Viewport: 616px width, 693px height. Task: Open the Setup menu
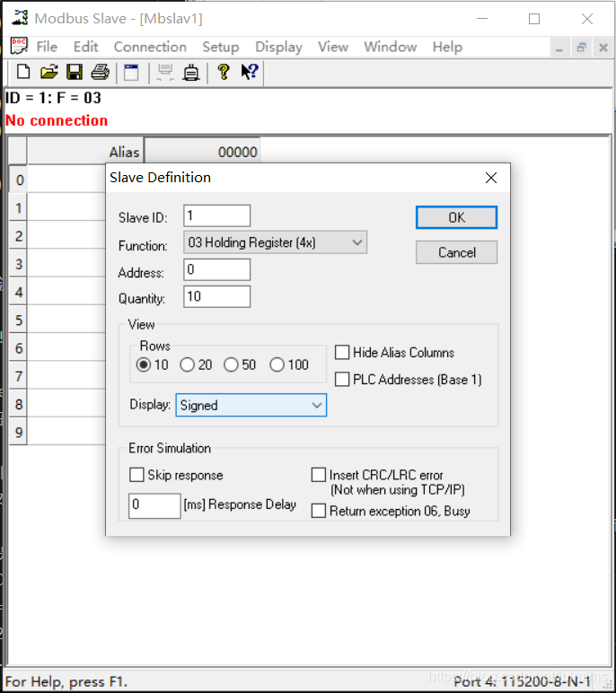pos(221,47)
